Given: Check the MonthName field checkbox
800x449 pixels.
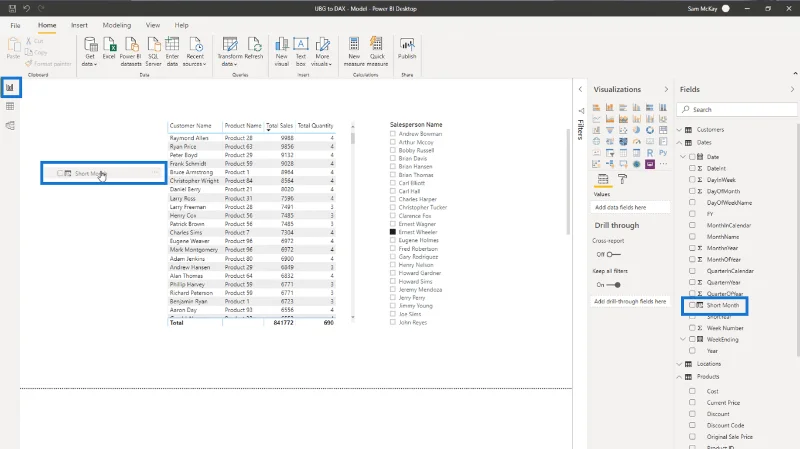Looking at the screenshot, I should [692, 237].
